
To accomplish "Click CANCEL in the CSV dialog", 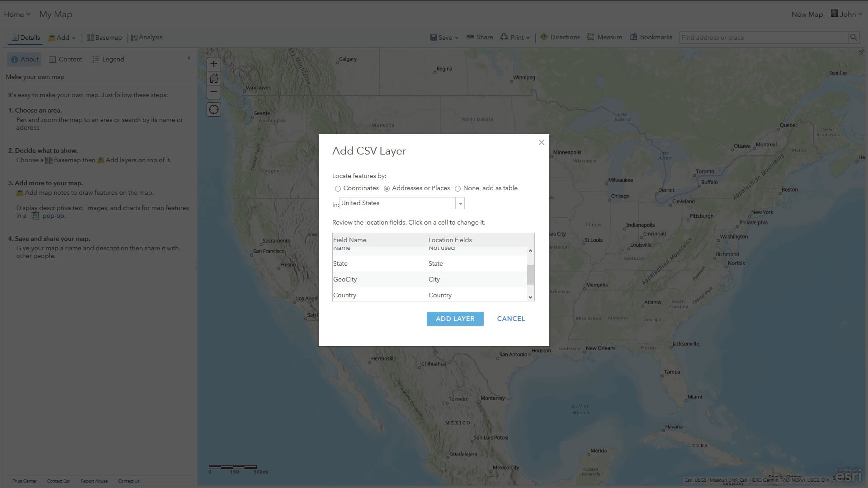I will coord(511,319).
